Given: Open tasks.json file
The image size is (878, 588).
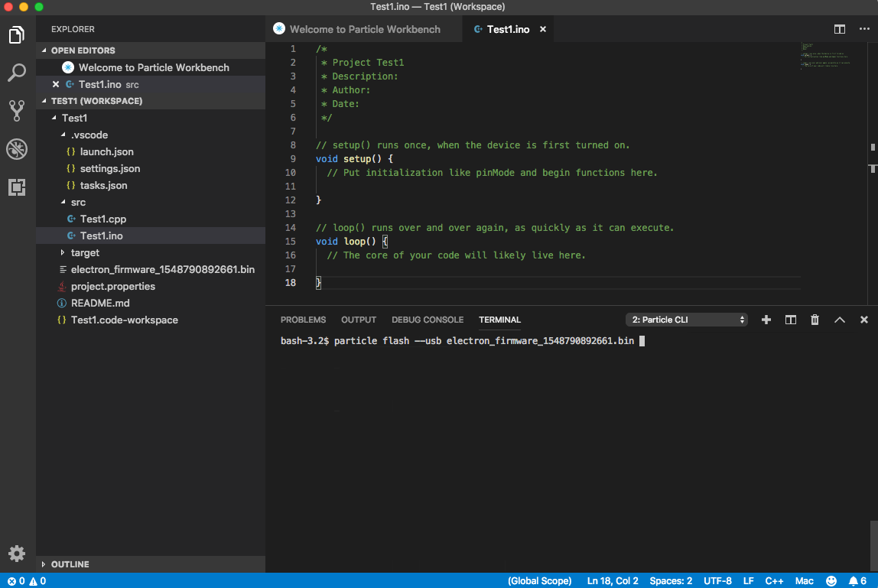Looking at the screenshot, I should tap(151, 185).
